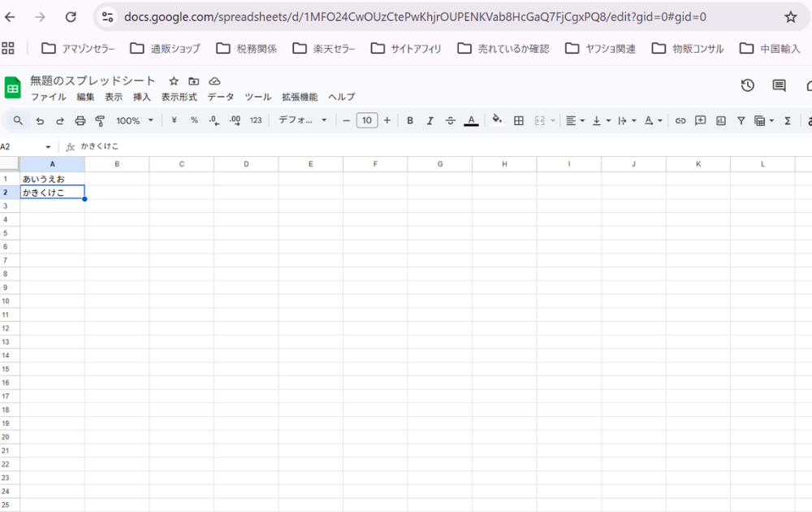Click the undo arrow icon
The width and height of the screenshot is (812, 512).
(40, 120)
